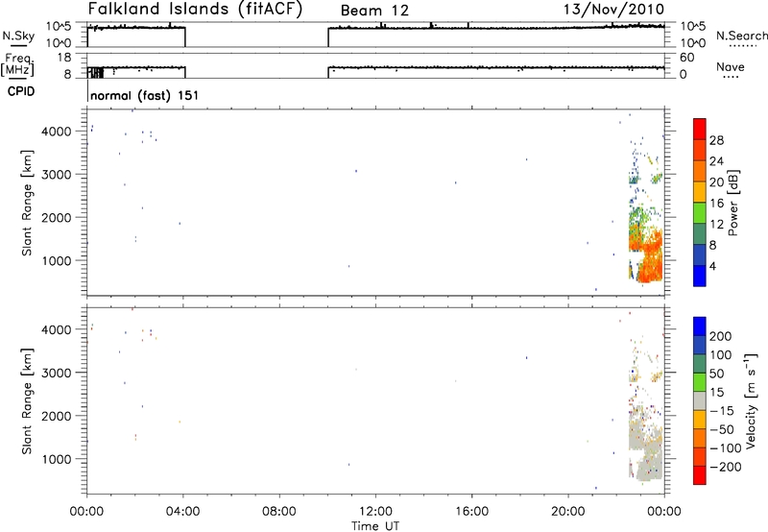768x532 pixels.
Task: Click the 'N.Search' legend label
Action: (742, 36)
